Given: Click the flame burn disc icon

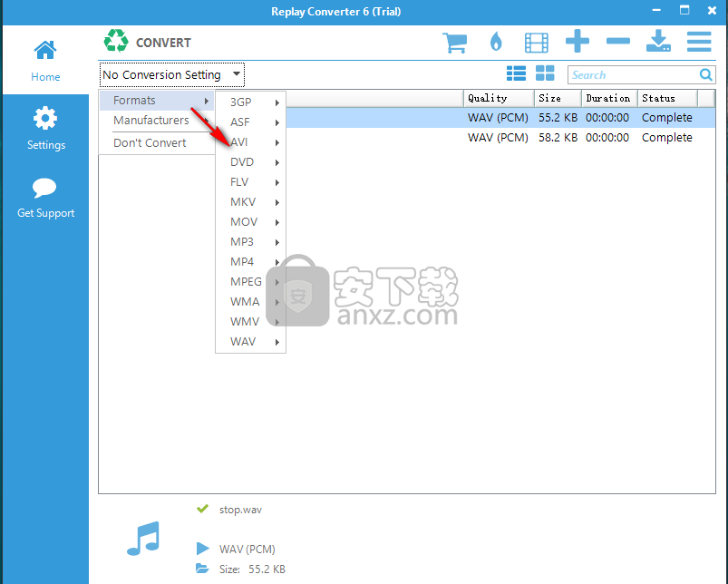Looking at the screenshot, I should coord(496,42).
